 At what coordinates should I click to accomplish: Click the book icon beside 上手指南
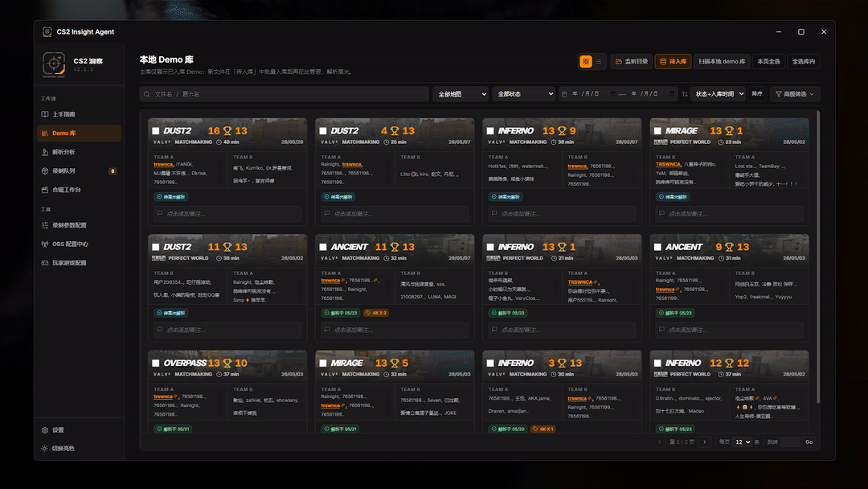tap(45, 114)
